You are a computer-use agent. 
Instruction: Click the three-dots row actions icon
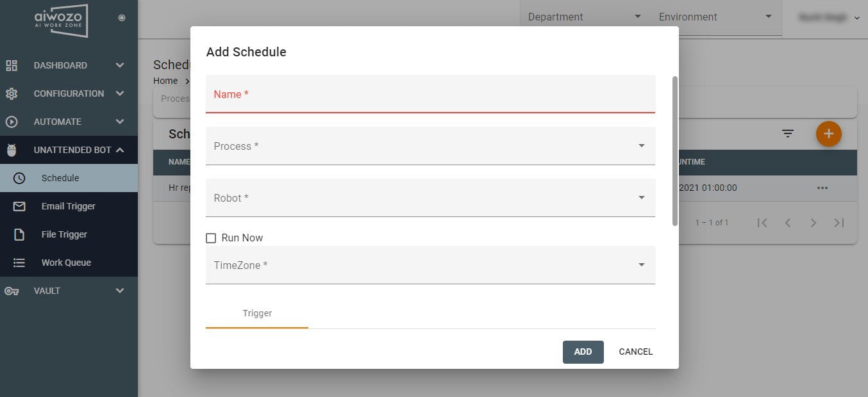822,188
